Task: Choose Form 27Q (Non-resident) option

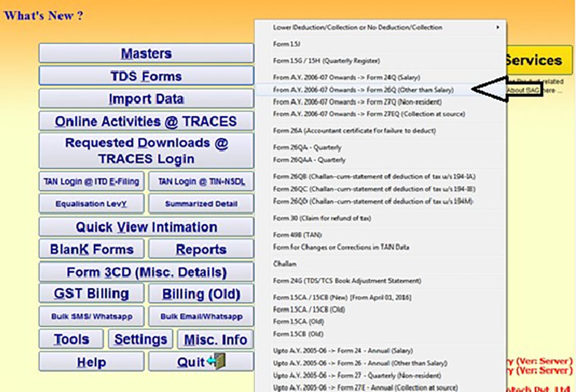Action: [357, 102]
